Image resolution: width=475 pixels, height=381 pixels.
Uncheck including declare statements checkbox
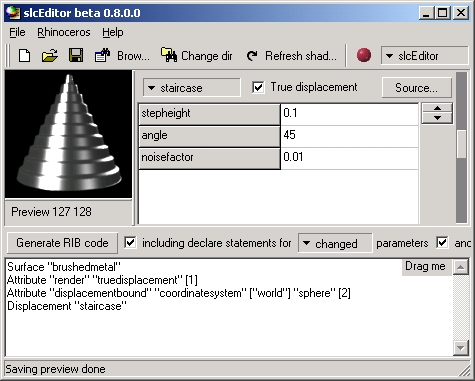pos(130,243)
